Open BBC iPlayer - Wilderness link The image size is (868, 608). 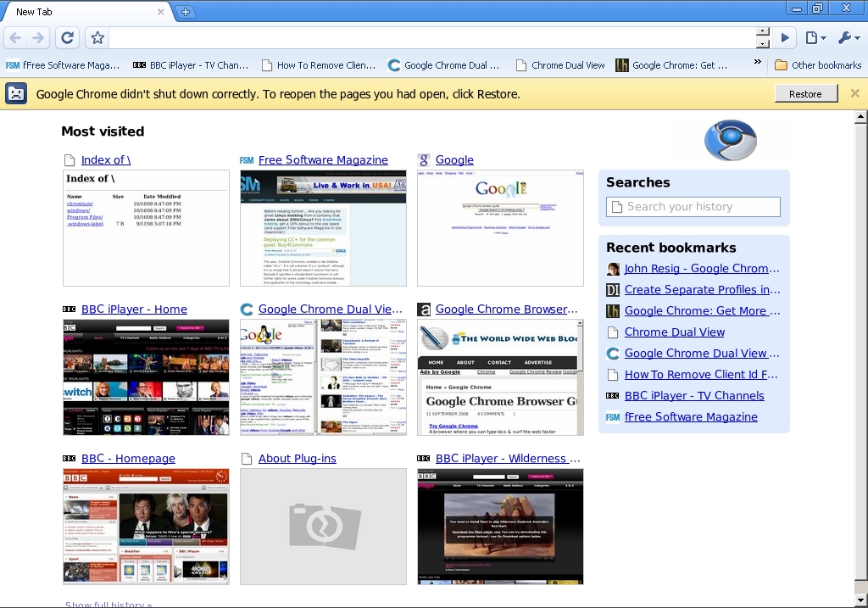click(508, 459)
